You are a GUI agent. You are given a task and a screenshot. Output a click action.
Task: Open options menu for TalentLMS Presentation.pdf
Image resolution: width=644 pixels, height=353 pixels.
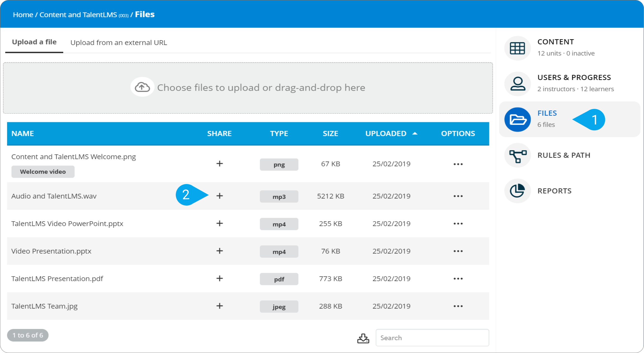tap(458, 279)
